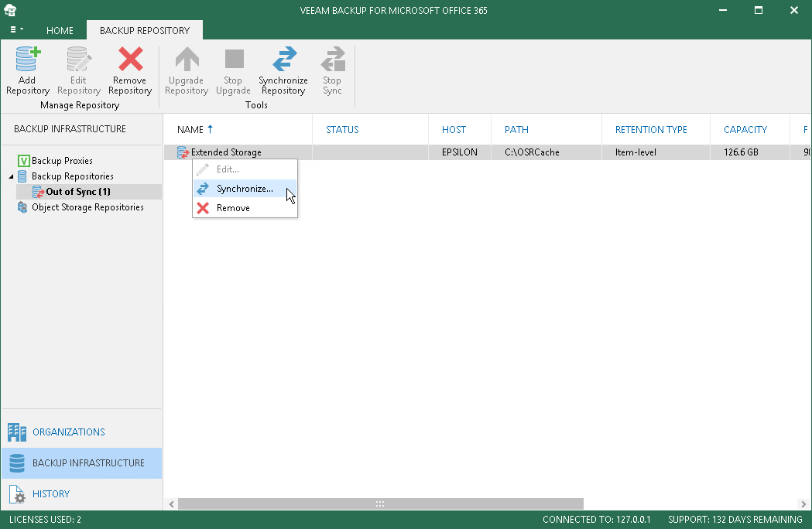
Task: Click the Out of Sync node icon
Action: point(38,192)
